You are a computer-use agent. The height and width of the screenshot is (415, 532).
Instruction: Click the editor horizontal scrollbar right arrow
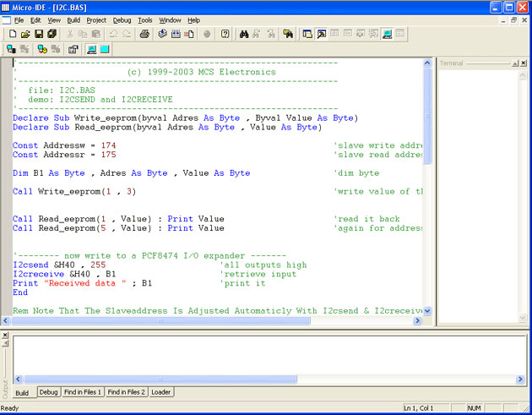point(417,320)
